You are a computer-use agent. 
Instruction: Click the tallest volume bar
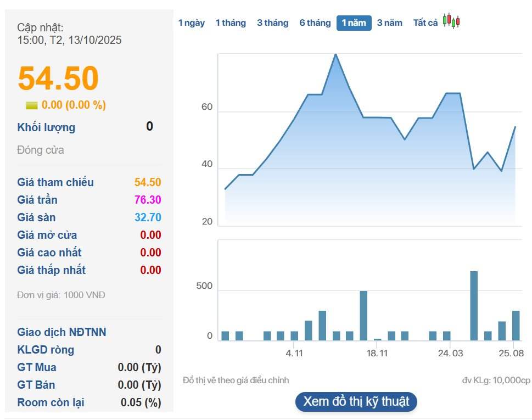pyautogui.click(x=474, y=305)
